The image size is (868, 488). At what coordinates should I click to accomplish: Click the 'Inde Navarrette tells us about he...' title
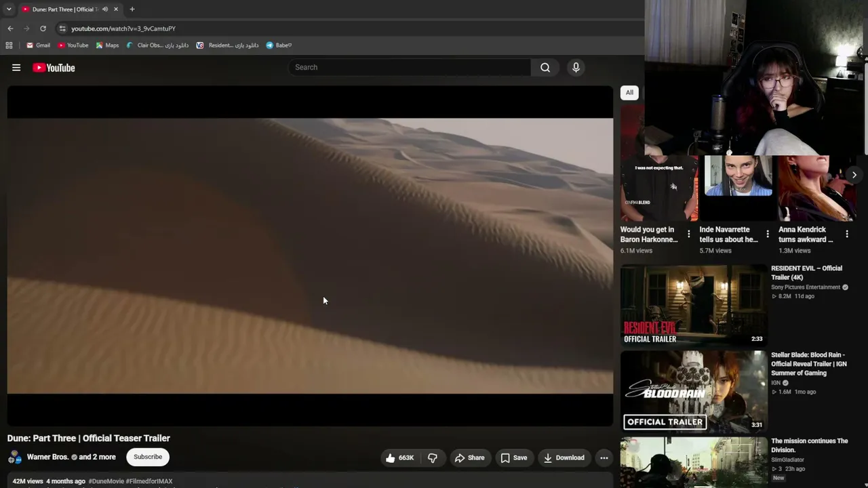728,235
